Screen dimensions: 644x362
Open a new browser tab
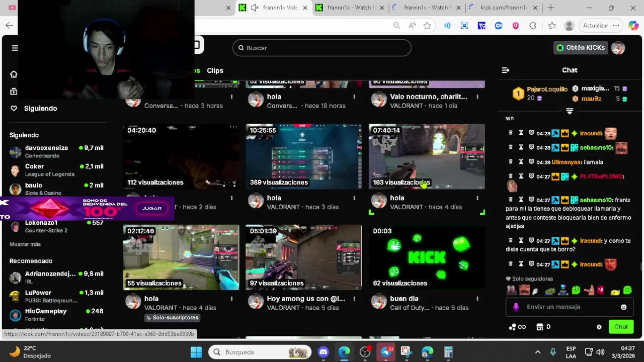[x=551, y=8]
